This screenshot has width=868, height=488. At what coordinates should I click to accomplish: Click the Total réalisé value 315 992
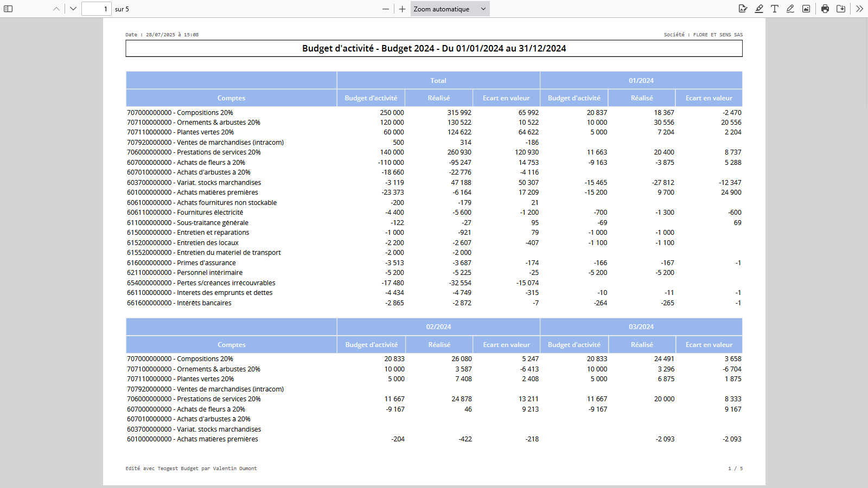(459, 113)
